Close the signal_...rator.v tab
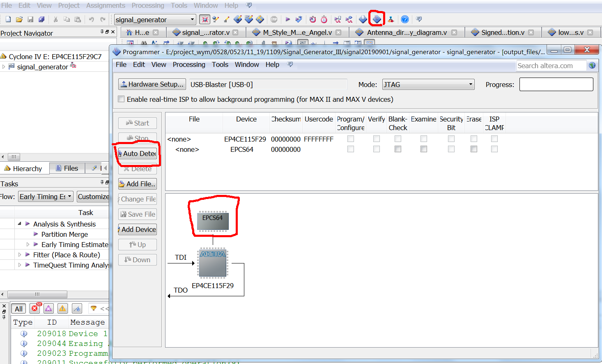The width and height of the screenshot is (602, 364). pyautogui.click(x=235, y=32)
